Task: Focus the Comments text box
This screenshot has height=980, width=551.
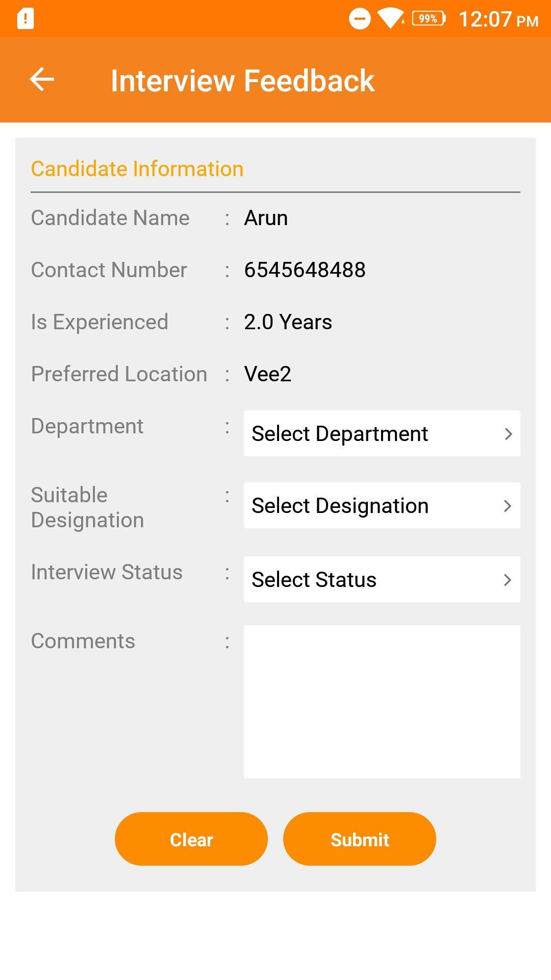Action: click(x=382, y=702)
